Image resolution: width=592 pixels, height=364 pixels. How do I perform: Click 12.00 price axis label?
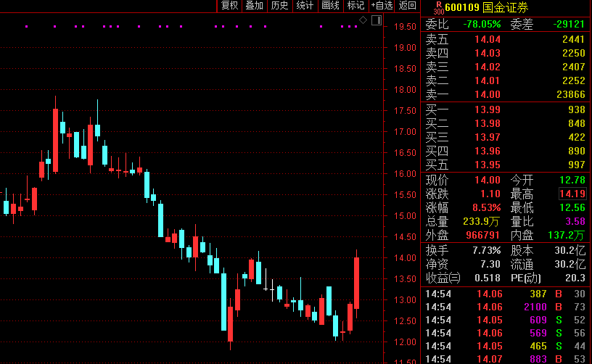tap(405, 342)
